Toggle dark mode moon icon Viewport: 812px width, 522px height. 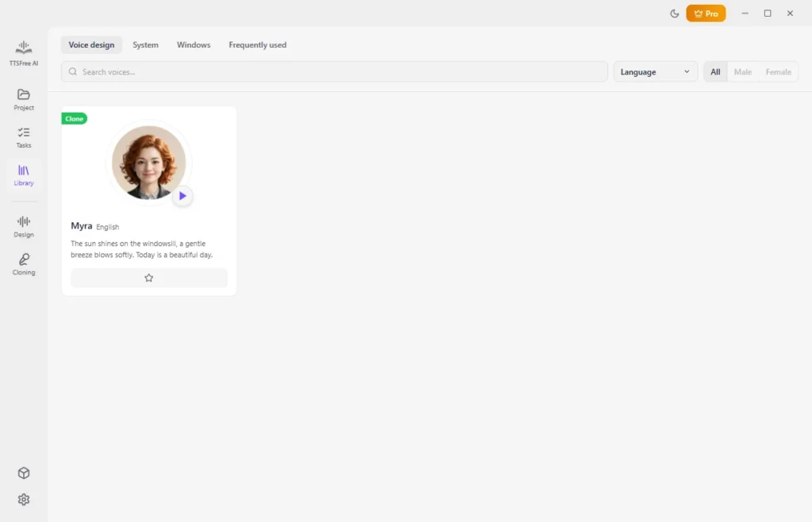tap(674, 13)
